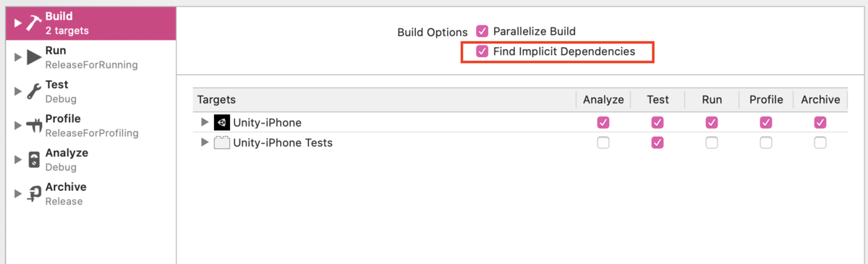The height and width of the screenshot is (264, 868).
Task: Click the Unity-iPhone Tests bundle icon
Action: (222, 142)
